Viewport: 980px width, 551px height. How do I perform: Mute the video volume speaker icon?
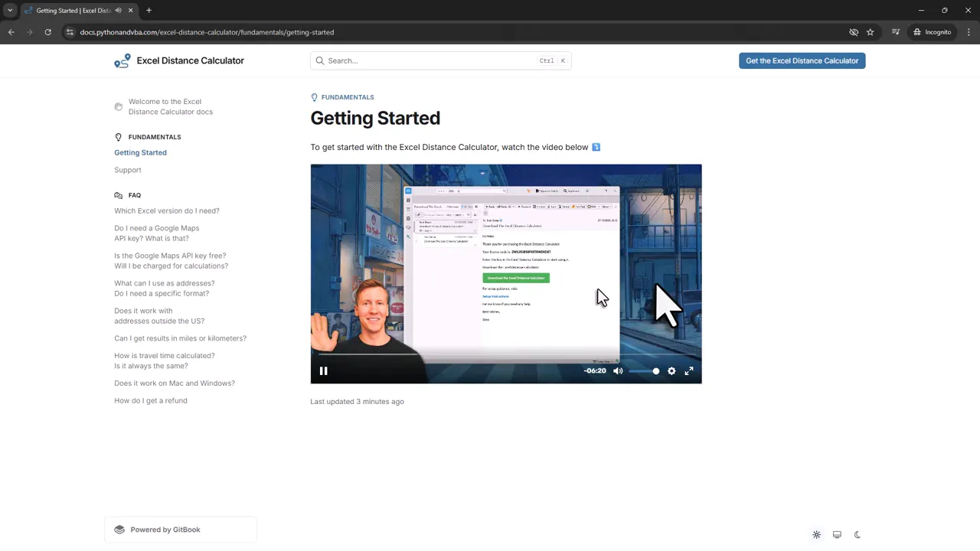coord(618,371)
